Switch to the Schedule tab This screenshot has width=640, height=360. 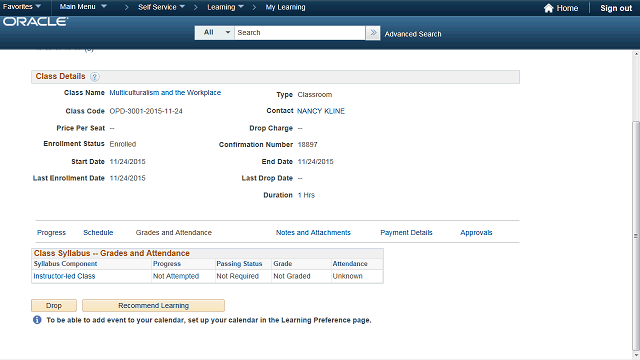(98, 232)
